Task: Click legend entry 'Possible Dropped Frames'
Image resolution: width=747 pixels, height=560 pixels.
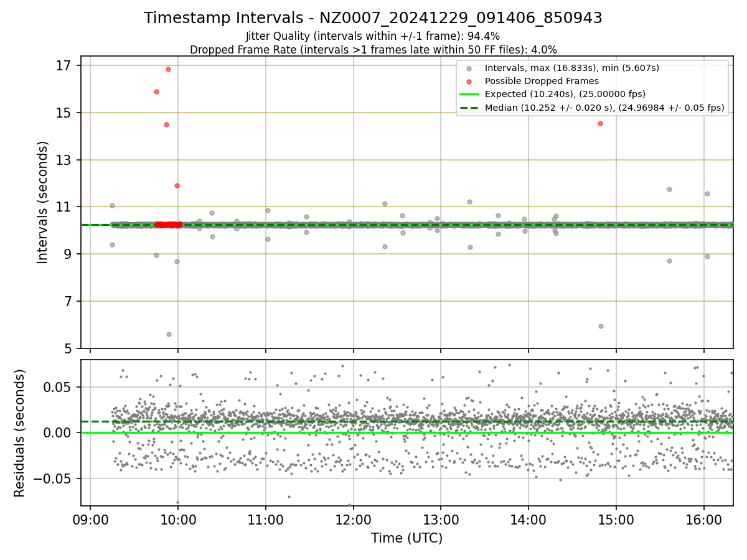Action: (x=542, y=81)
